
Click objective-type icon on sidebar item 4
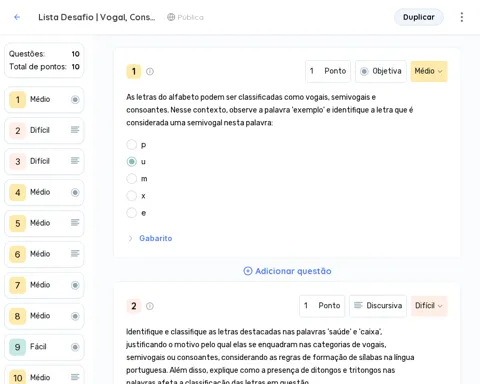pos(75,192)
